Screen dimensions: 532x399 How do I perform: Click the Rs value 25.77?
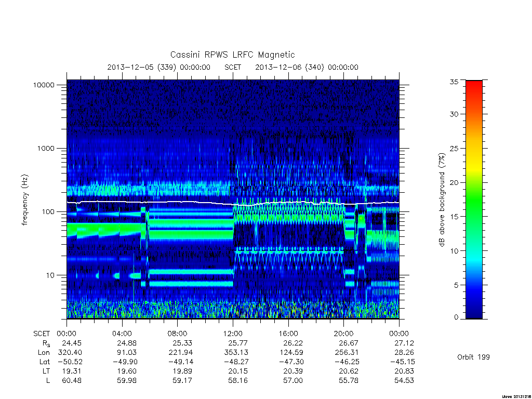[x=237, y=343]
